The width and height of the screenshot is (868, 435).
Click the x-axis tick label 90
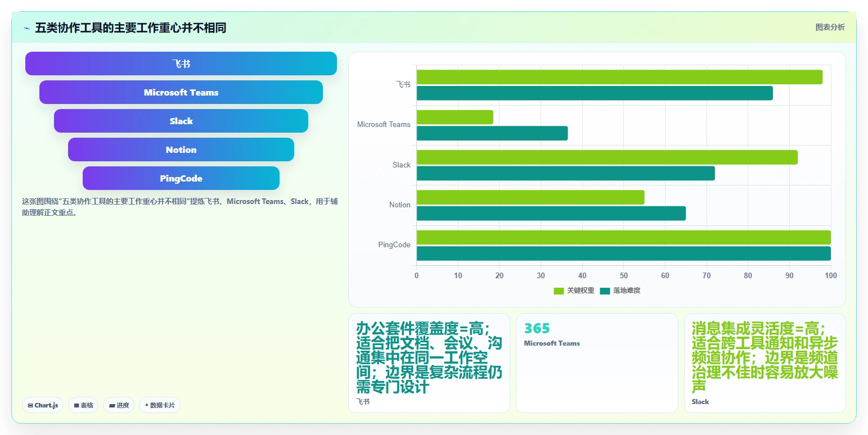tap(789, 275)
